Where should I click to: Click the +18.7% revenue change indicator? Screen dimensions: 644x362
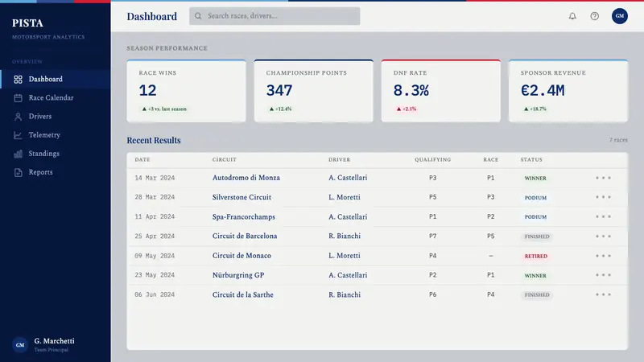click(x=535, y=109)
